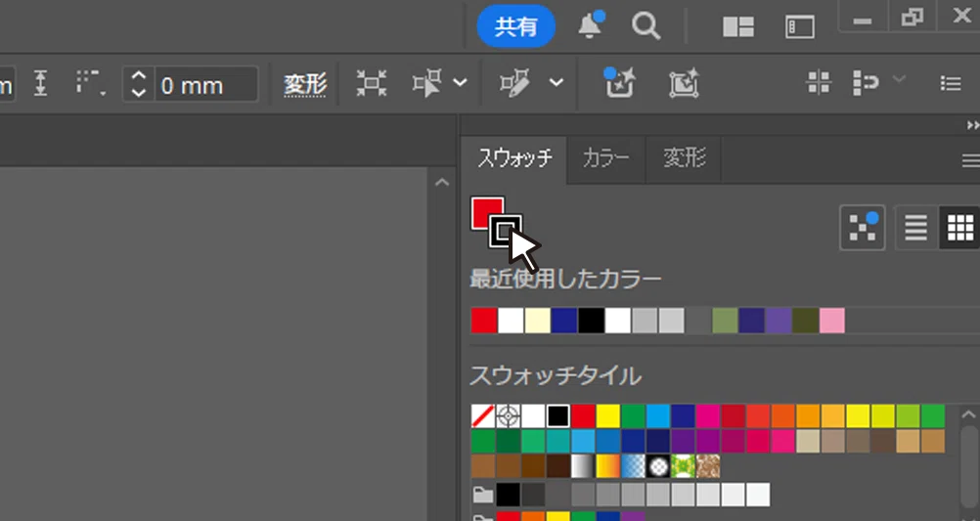Open the arrange documents icon

738,27
